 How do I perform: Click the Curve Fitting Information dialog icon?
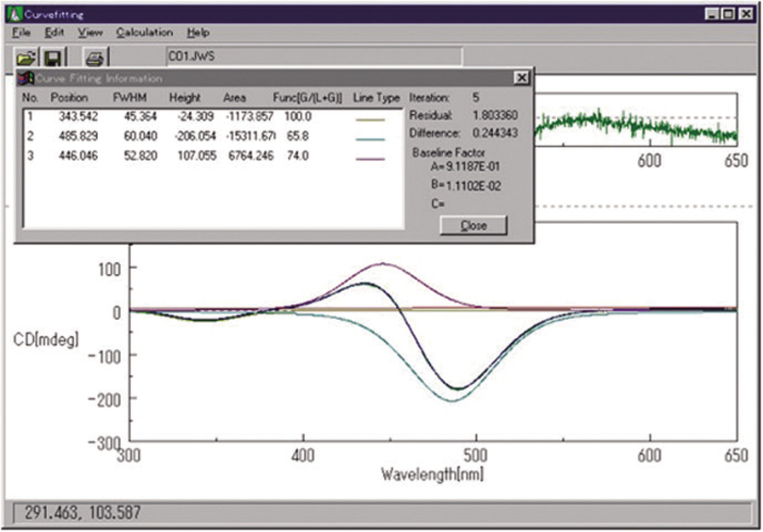click(25, 78)
